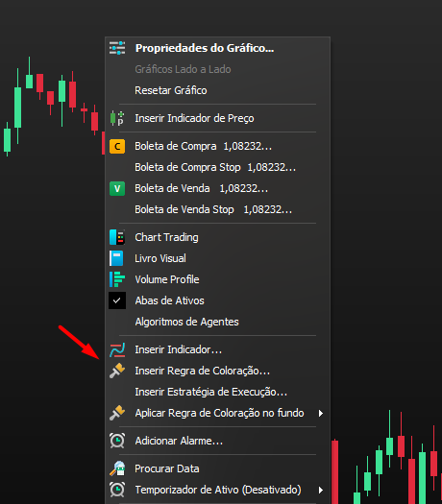
Task: Click the Procurar Data search icon
Action: (x=117, y=468)
